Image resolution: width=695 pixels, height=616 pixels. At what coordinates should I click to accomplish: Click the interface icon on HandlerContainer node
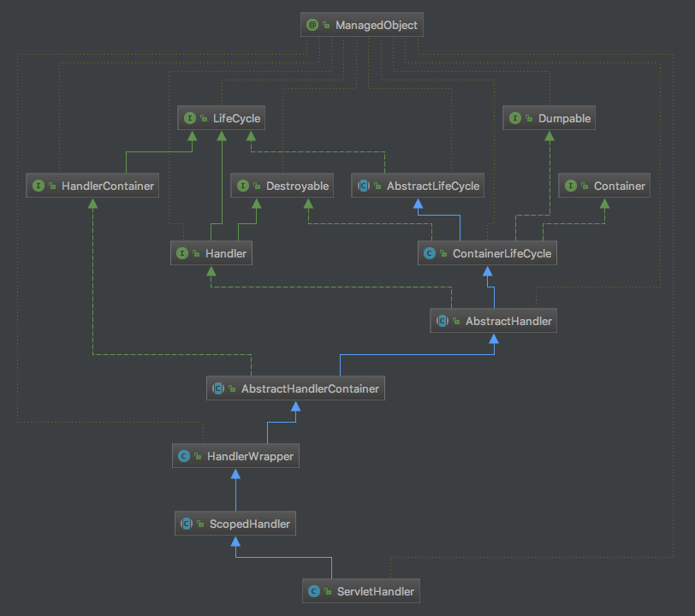[x=38, y=186]
